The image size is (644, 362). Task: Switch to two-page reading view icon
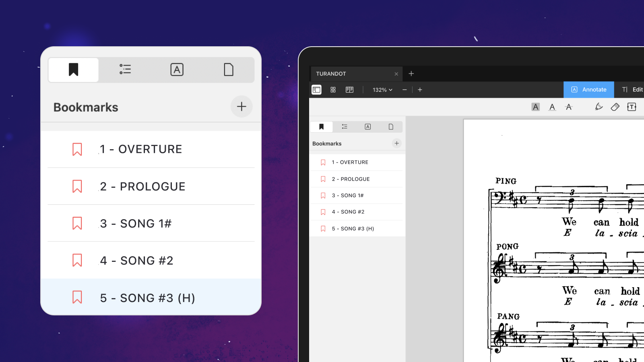click(x=349, y=90)
